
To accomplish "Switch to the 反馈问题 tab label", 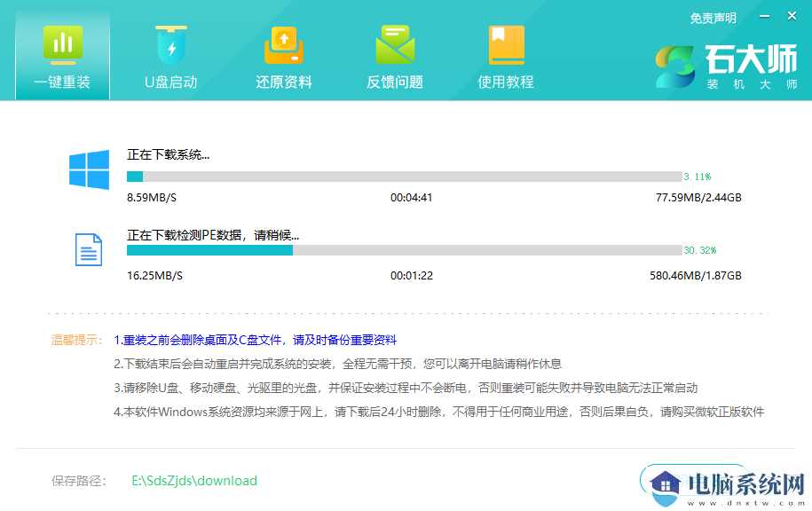I will [395, 82].
